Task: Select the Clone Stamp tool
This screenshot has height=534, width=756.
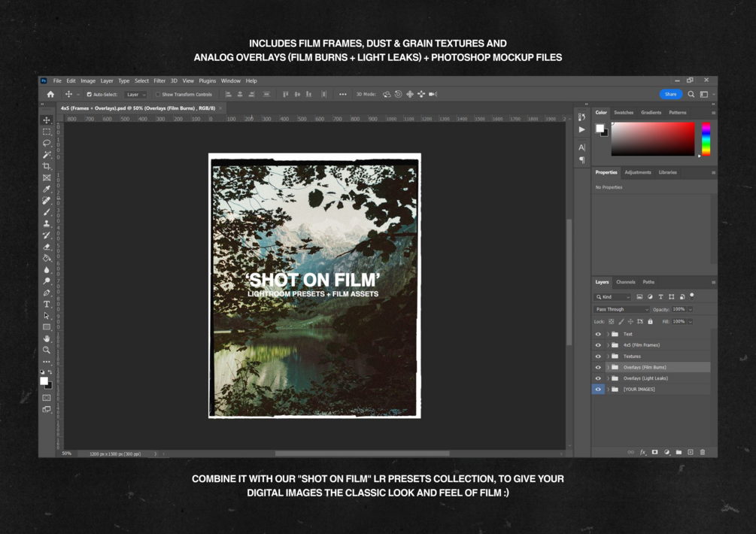Action: [x=47, y=223]
